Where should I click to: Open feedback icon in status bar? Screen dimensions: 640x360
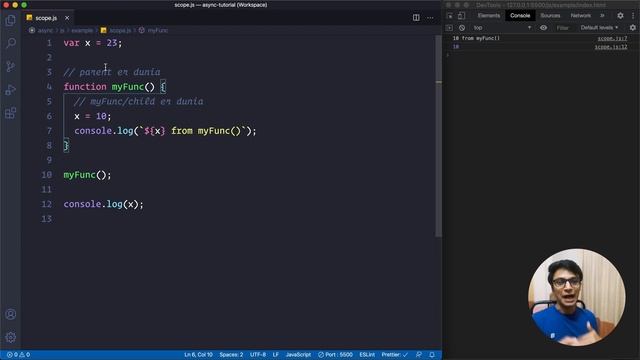tap(419, 355)
